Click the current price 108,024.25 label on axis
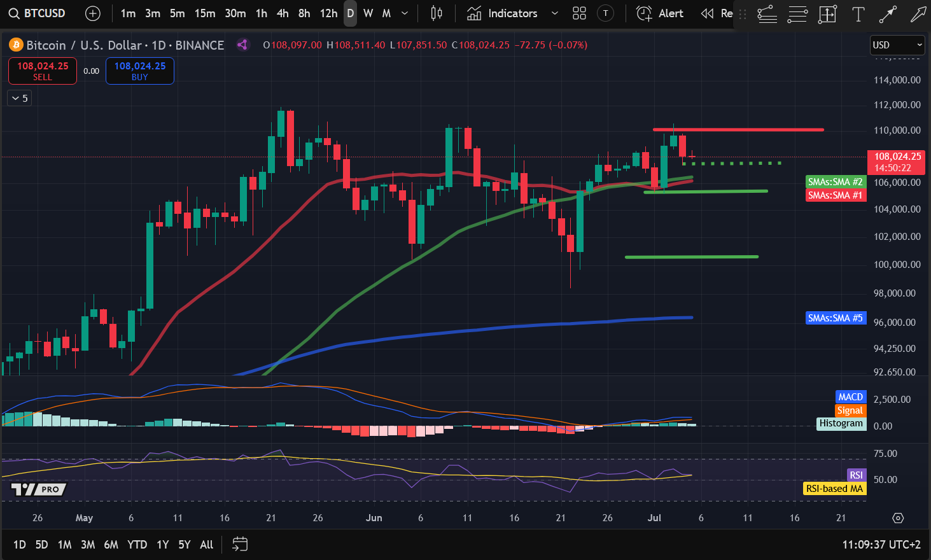The height and width of the screenshot is (560, 931). [897, 162]
